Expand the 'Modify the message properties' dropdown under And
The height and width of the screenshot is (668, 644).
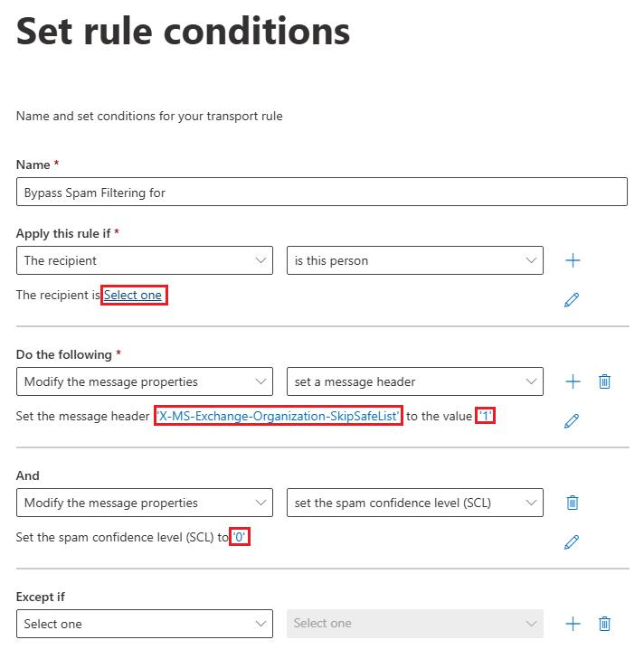(145, 503)
